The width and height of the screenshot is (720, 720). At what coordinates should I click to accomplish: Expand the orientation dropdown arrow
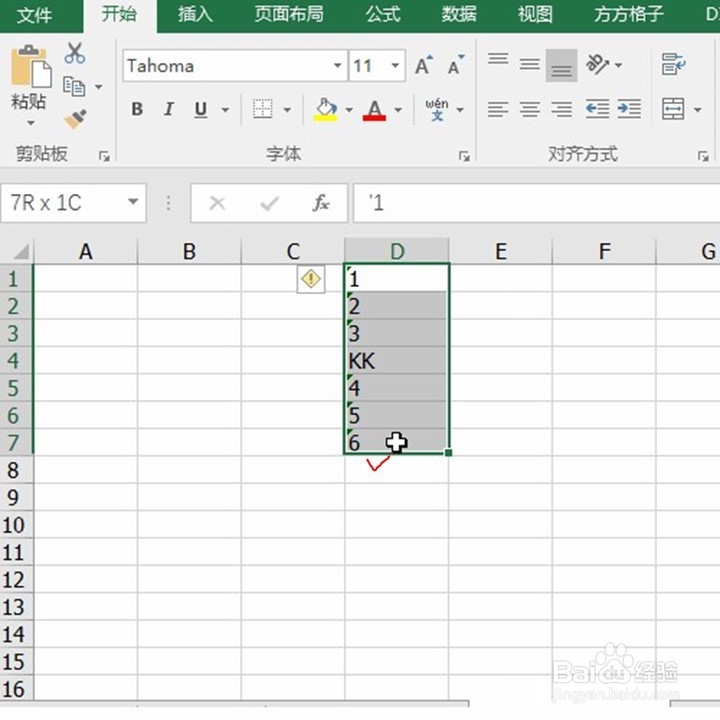tap(619, 65)
